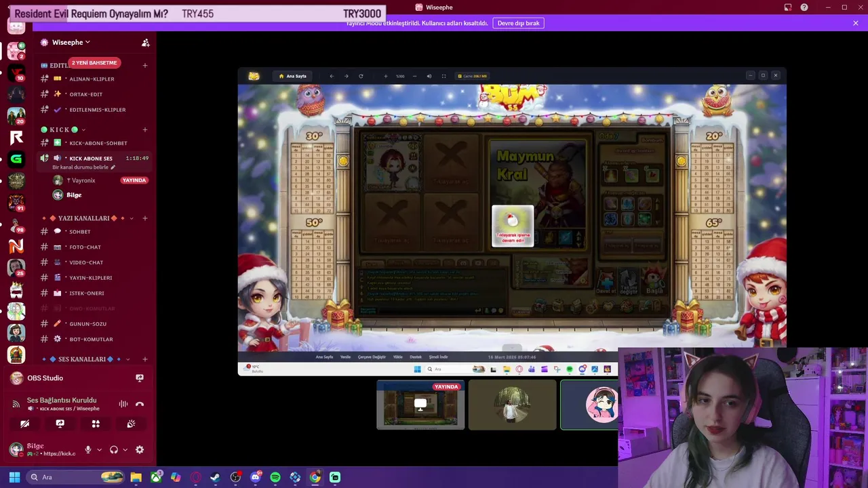This screenshot has height=488, width=868.
Task: Click Tıklayarak işleme devam edin popup
Action: click(513, 226)
